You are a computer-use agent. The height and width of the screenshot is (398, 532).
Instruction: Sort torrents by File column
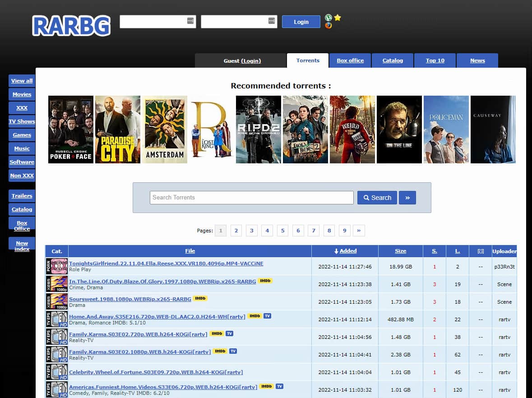(x=190, y=251)
